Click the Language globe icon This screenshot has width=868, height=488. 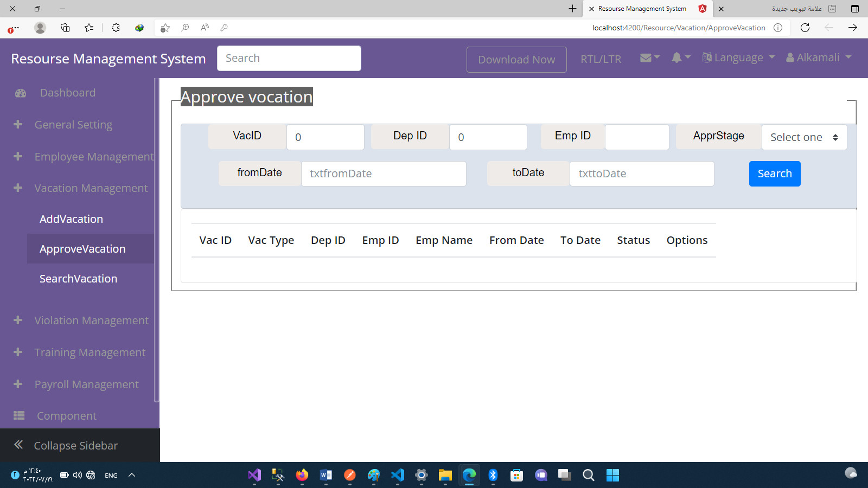pos(706,57)
